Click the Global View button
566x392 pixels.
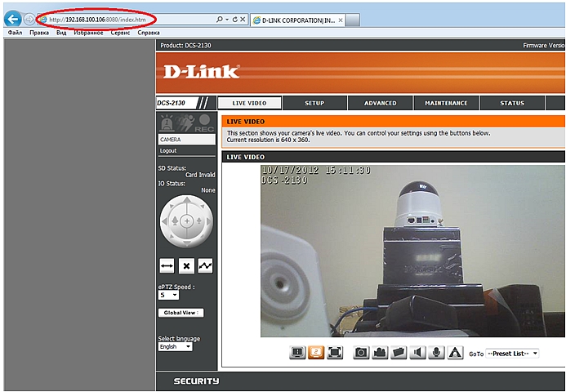click(180, 312)
